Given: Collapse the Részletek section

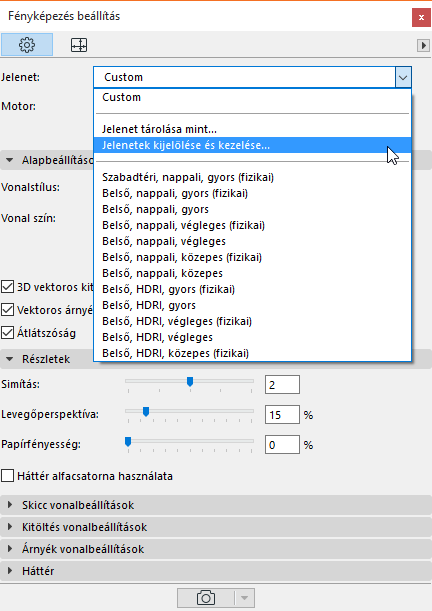Looking at the screenshot, I should point(10,359).
